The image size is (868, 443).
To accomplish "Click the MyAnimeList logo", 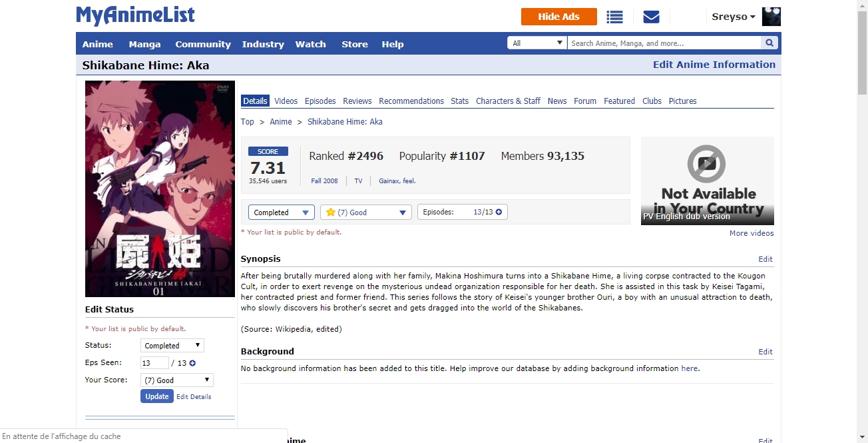I will point(136,15).
